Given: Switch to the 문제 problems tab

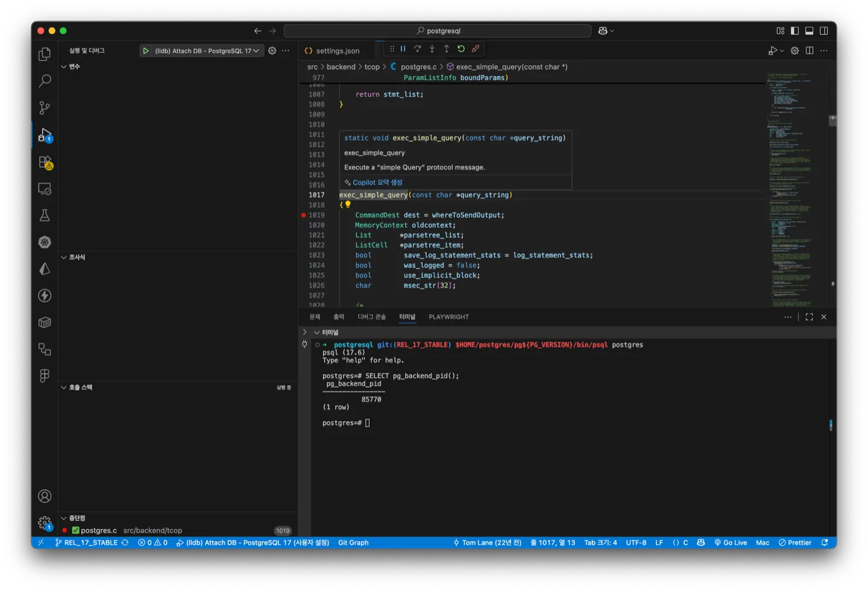Looking at the screenshot, I should pyautogui.click(x=315, y=317).
